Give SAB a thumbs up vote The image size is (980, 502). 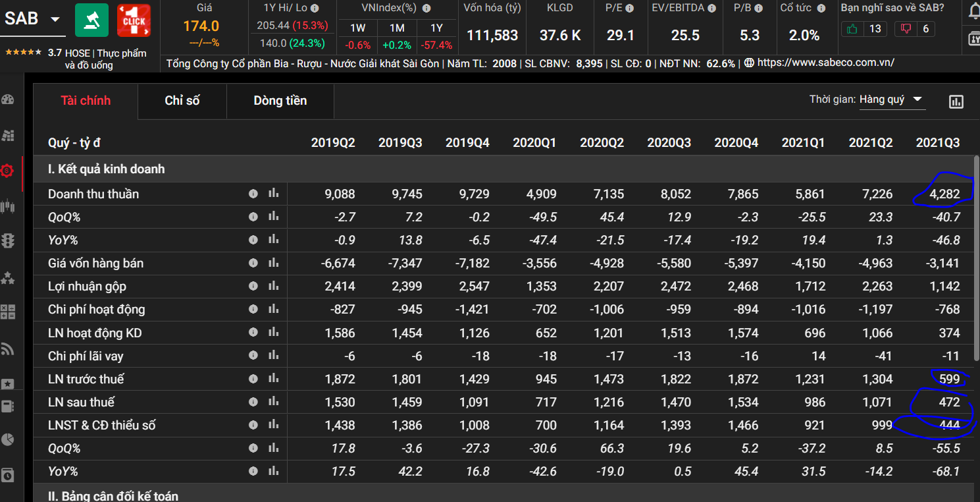853,29
